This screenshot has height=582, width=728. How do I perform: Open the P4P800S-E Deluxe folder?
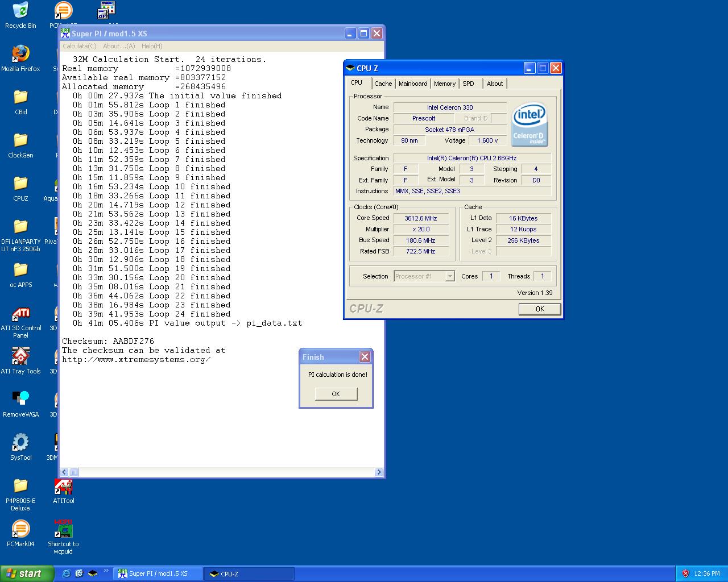(x=20, y=494)
